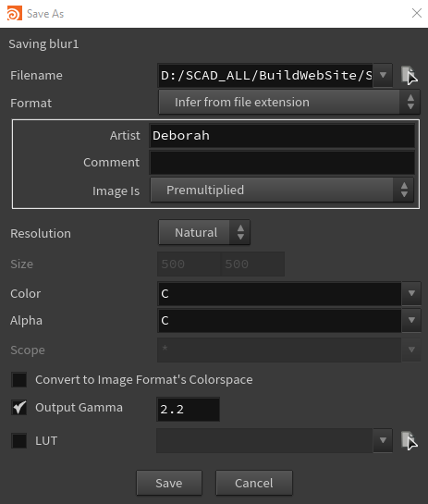Screen dimensions: 428x504
Task: Open file chooser next to Filename field
Action: (409, 75)
